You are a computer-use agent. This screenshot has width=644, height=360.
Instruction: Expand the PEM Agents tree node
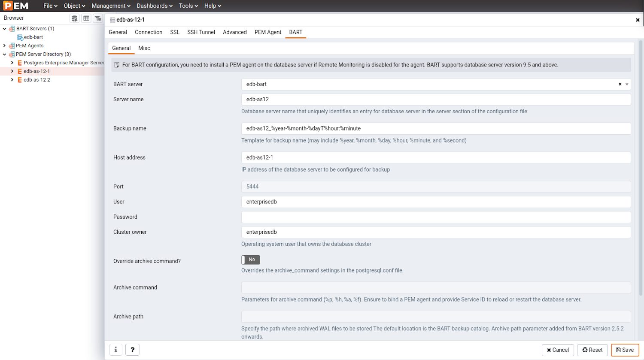[x=4, y=46]
